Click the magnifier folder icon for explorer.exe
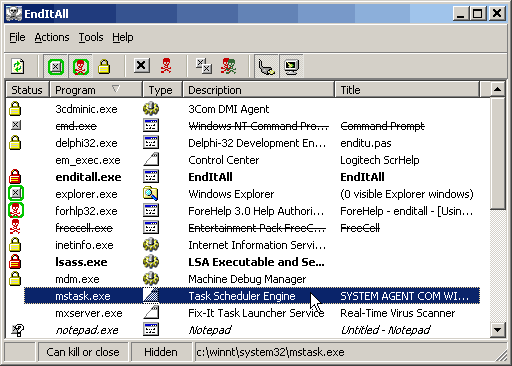This screenshot has height=366, width=512. point(151,194)
